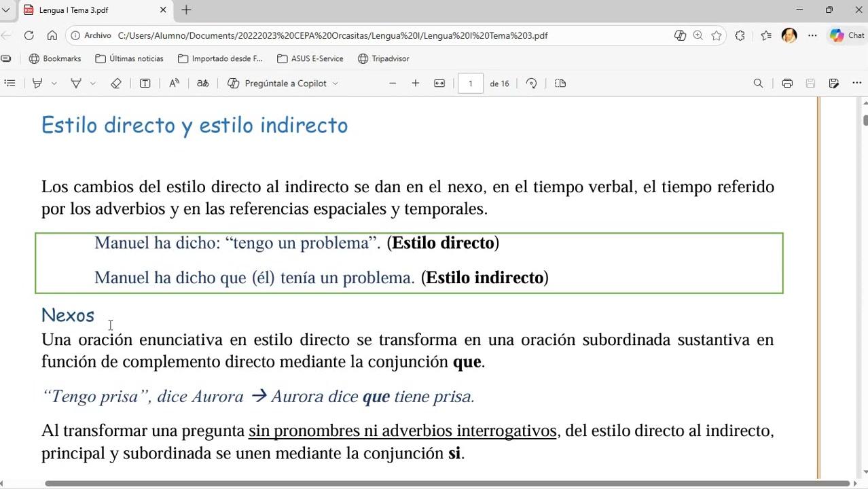This screenshot has height=489, width=868.
Task: Open the user profile avatar
Action: tap(789, 35)
